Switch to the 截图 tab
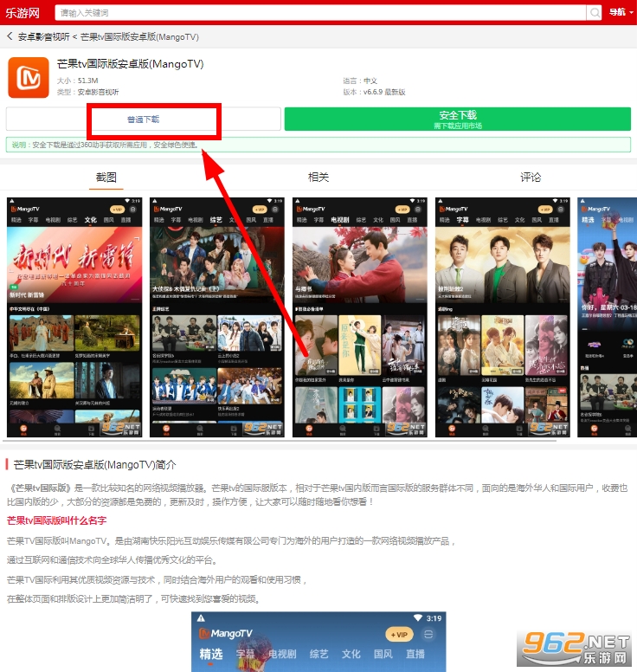Screen dimensions: 637x672 pyautogui.click(x=106, y=177)
